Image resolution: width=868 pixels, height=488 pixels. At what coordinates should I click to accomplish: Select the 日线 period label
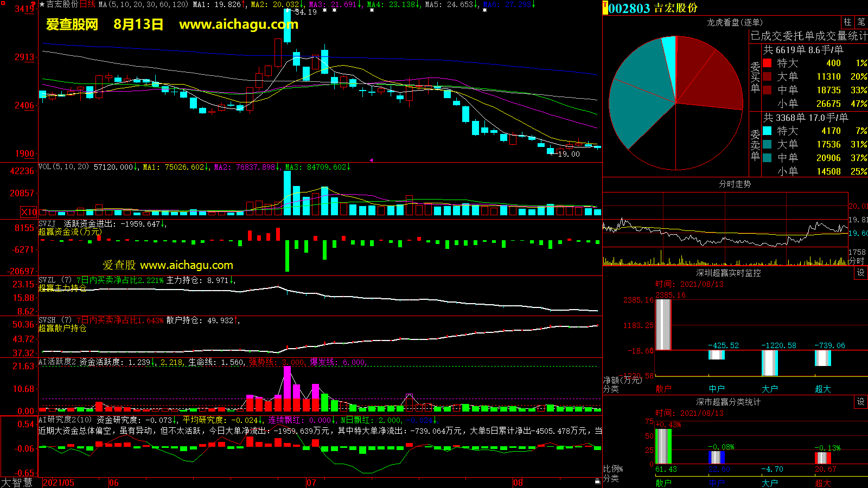[87, 4]
